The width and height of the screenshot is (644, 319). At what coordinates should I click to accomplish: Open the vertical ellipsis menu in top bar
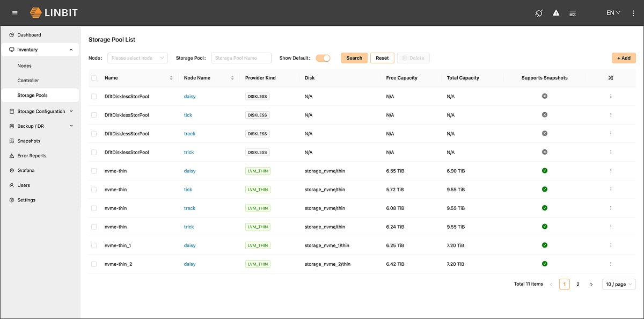(x=633, y=13)
